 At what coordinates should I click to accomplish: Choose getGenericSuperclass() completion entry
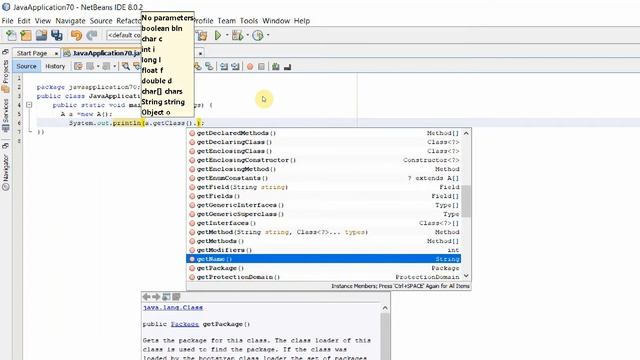coord(323,214)
